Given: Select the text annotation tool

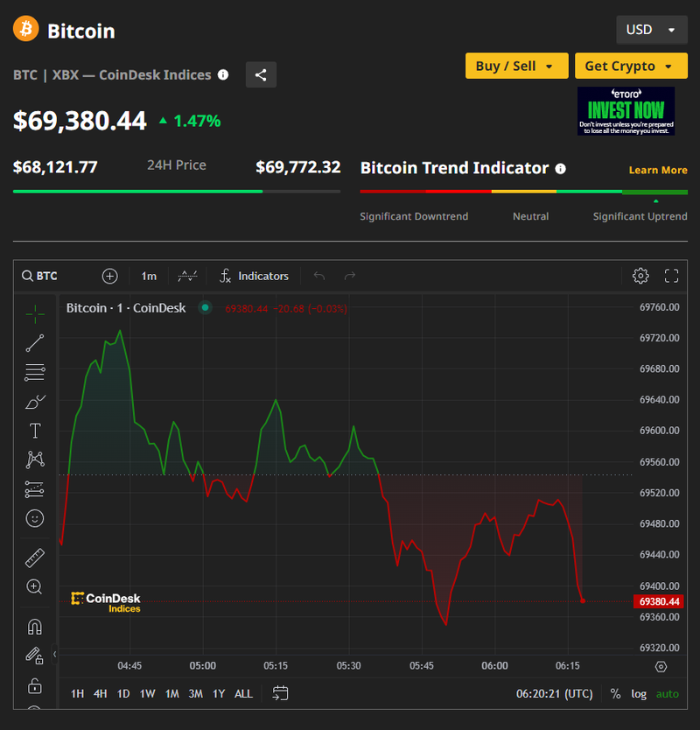Looking at the screenshot, I should 35,431.
